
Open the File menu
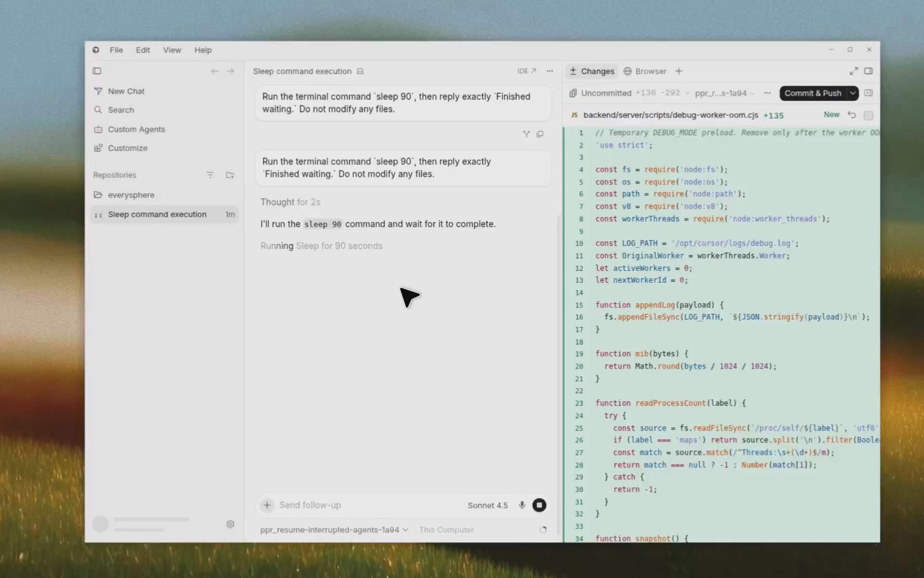pyautogui.click(x=116, y=50)
